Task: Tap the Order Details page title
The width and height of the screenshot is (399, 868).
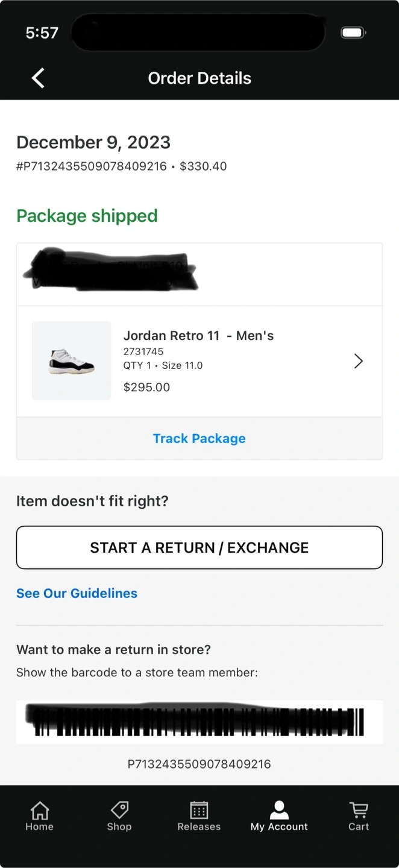Action: pos(199,78)
